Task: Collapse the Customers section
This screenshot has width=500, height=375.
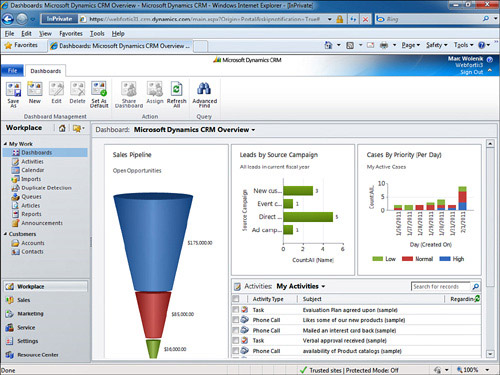Action: pyautogui.click(x=5, y=234)
